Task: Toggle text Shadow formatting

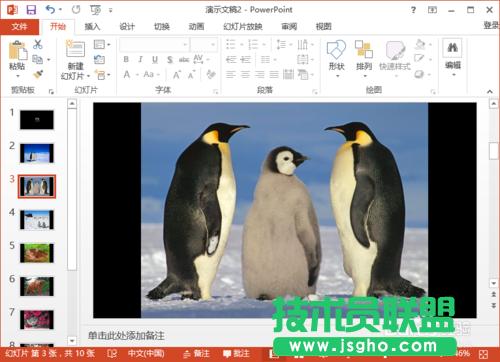Action: tap(170, 60)
